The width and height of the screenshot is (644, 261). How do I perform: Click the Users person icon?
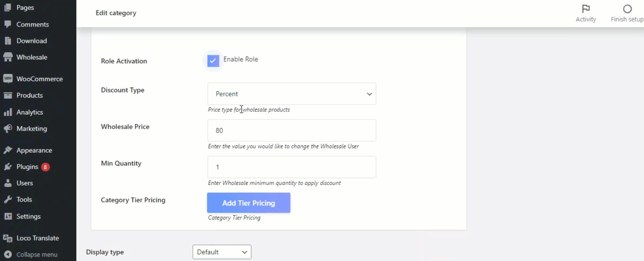(x=8, y=183)
